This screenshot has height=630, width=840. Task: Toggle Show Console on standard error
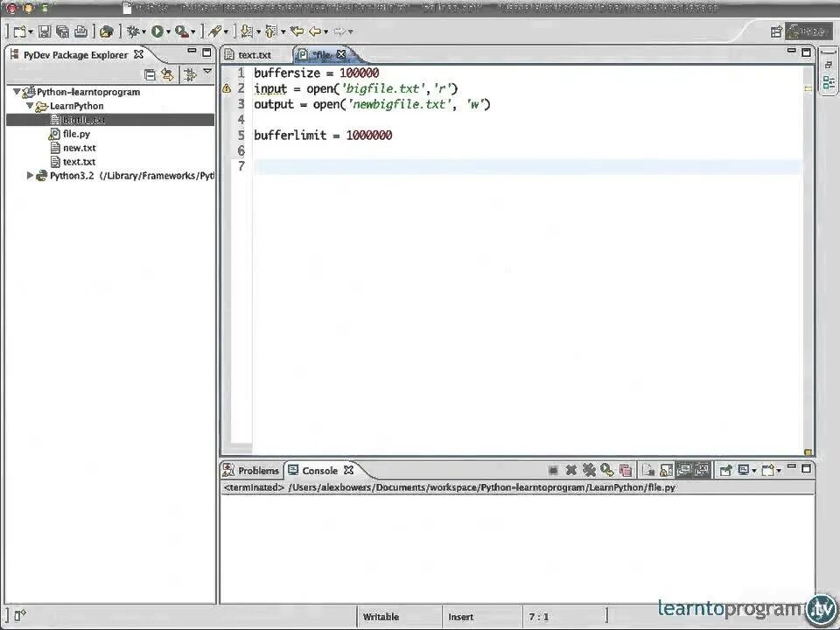pos(703,471)
